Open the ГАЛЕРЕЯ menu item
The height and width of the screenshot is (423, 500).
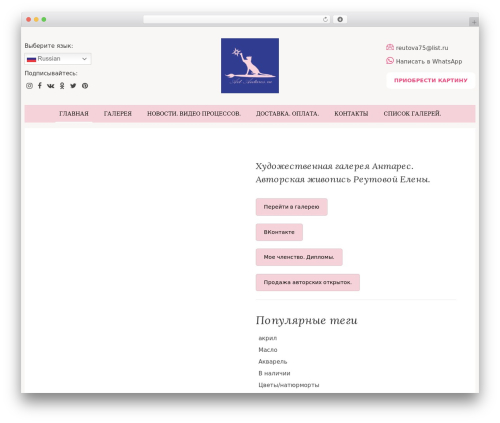pos(118,114)
